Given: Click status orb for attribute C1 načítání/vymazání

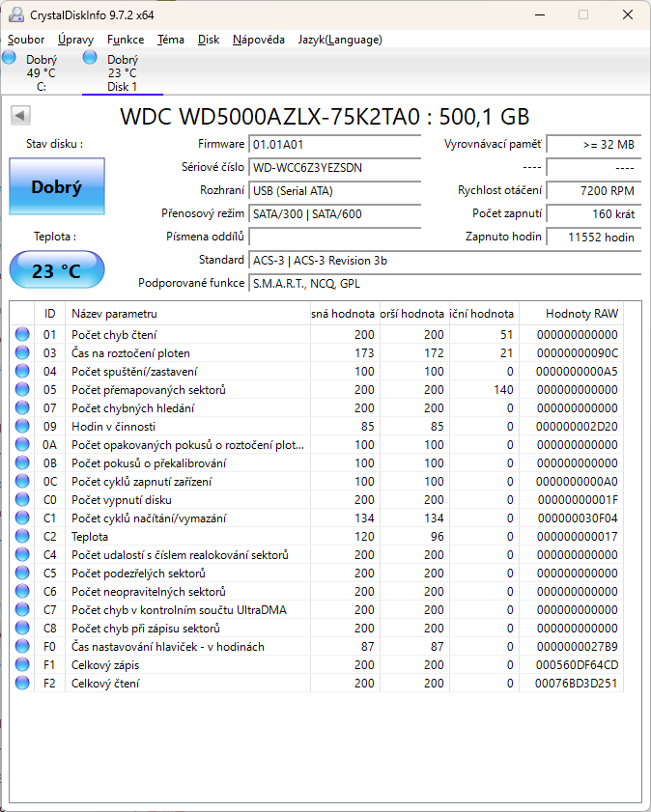Looking at the screenshot, I should coord(22,518).
